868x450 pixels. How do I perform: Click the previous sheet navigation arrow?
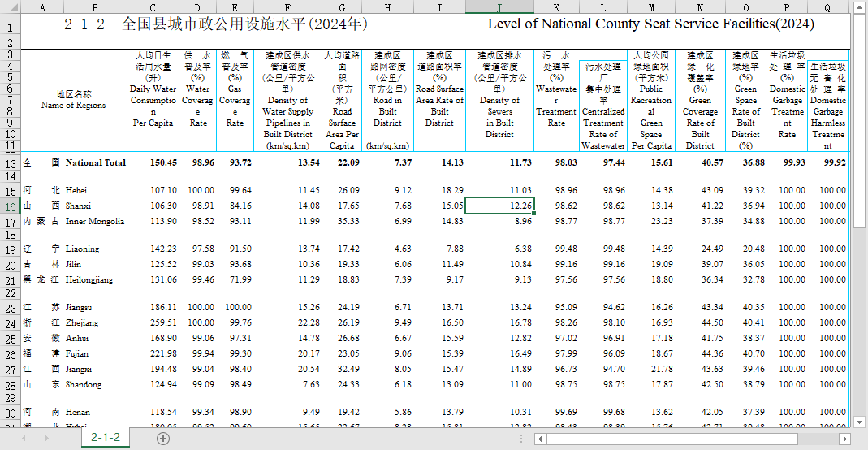24,439
